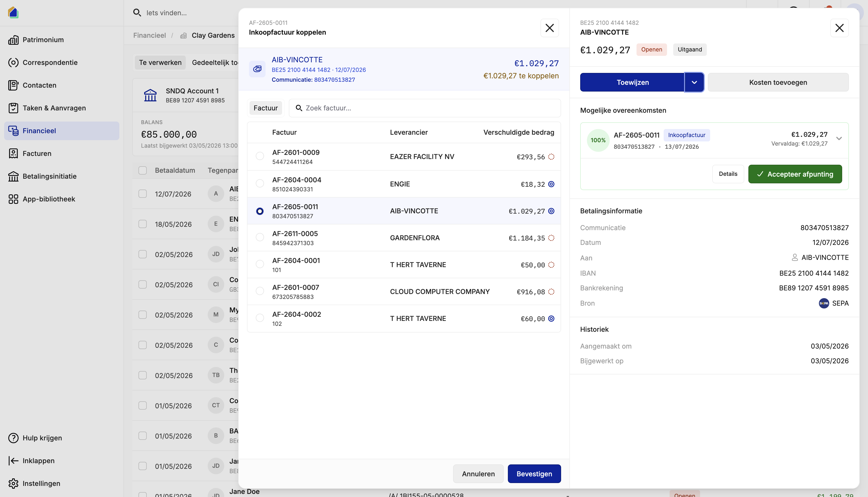The width and height of the screenshot is (868, 497).
Task: Click the Toewijzen button
Action: click(632, 82)
